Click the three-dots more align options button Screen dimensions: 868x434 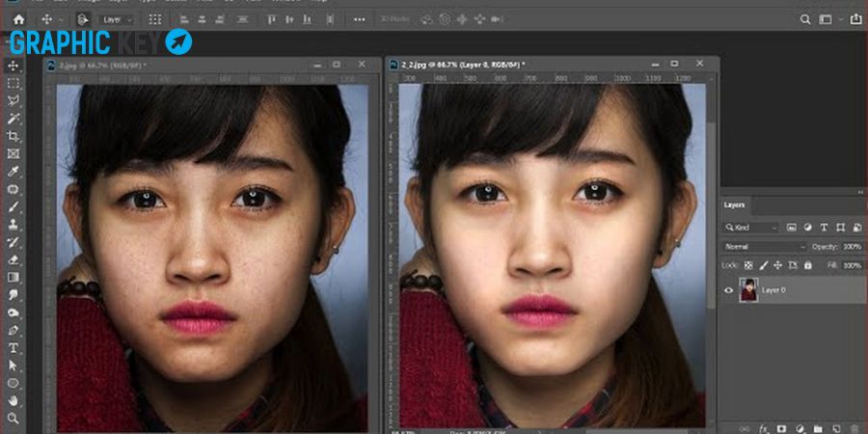[x=360, y=19]
